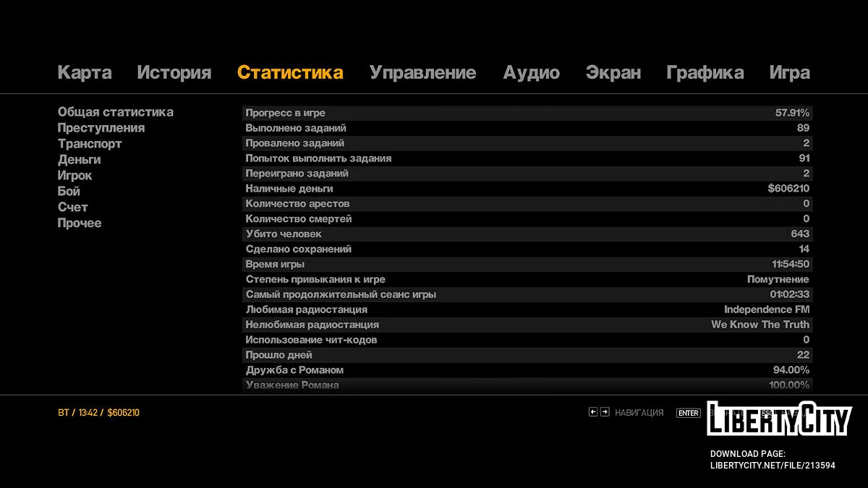
Task: Open the Игра tab
Action: click(789, 73)
